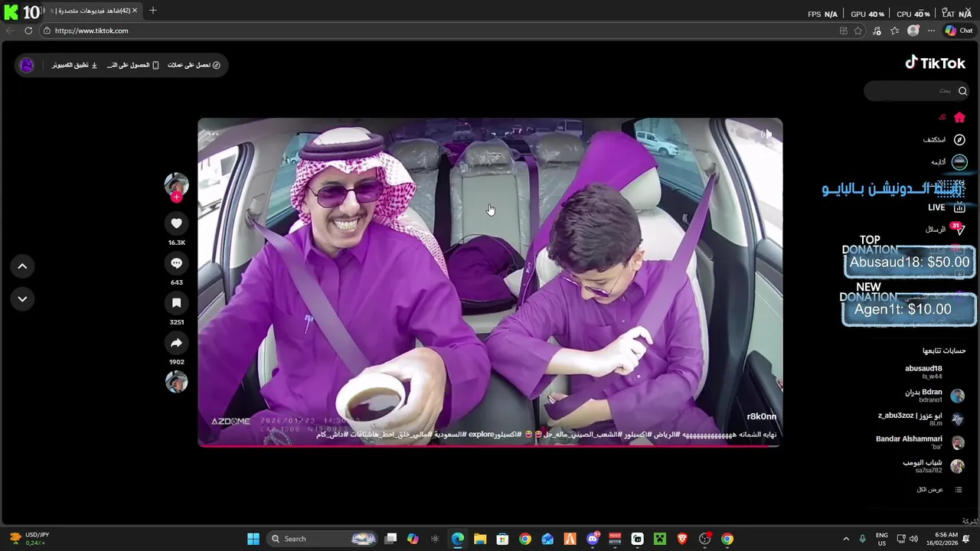
Task: Share the video using the arrow icon
Action: [176, 343]
